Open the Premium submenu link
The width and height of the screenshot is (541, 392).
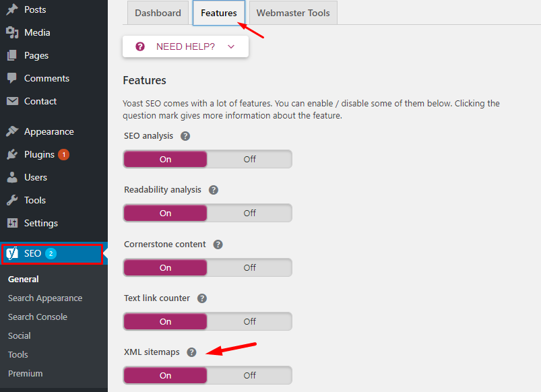tap(26, 373)
